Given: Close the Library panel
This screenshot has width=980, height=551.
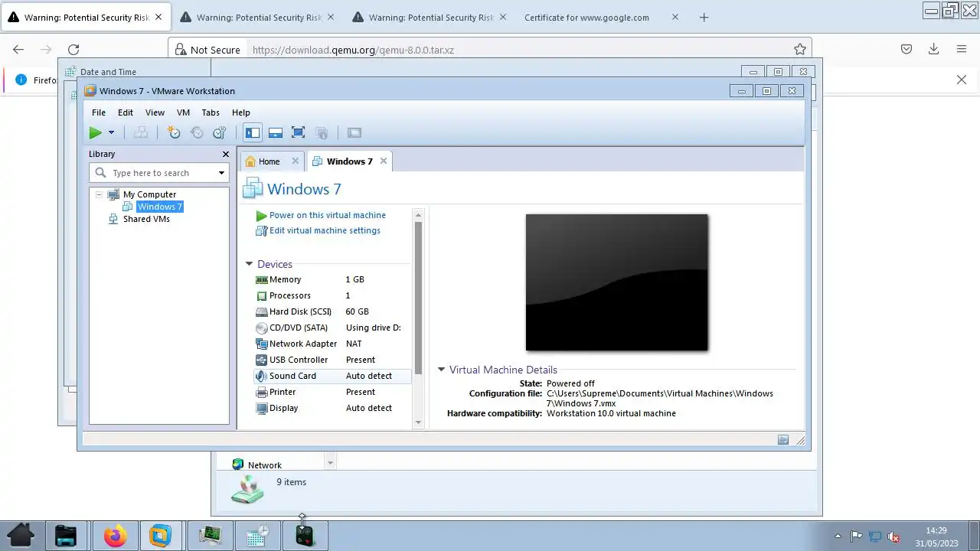Looking at the screenshot, I should click(226, 154).
